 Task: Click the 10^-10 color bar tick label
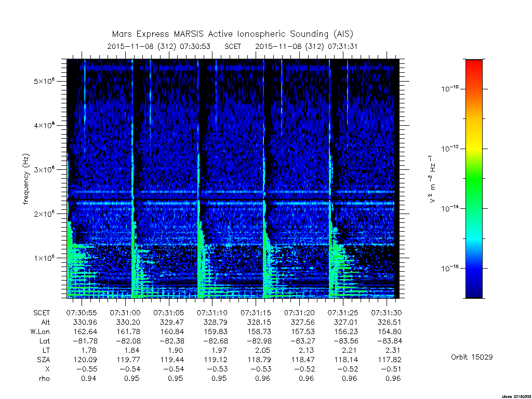(x=450, y=88)
